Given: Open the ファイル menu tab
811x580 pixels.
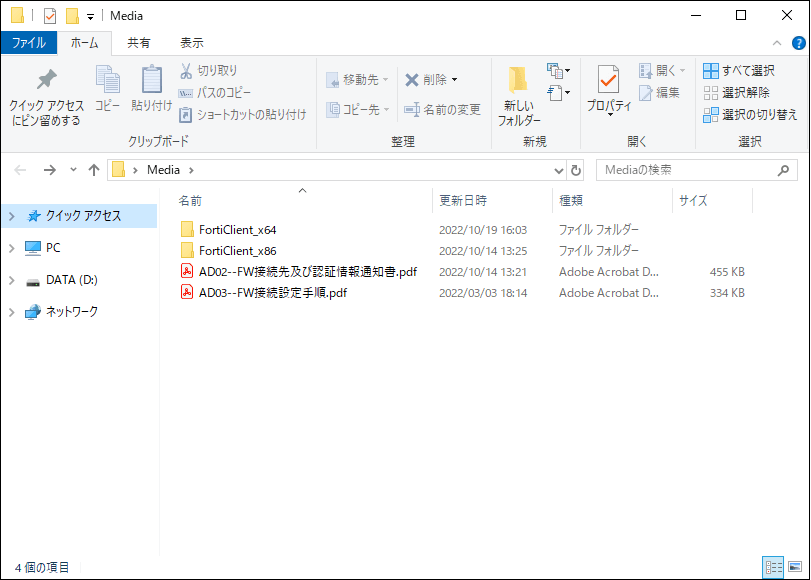Looking at the screenshot, I should point(28,43).
